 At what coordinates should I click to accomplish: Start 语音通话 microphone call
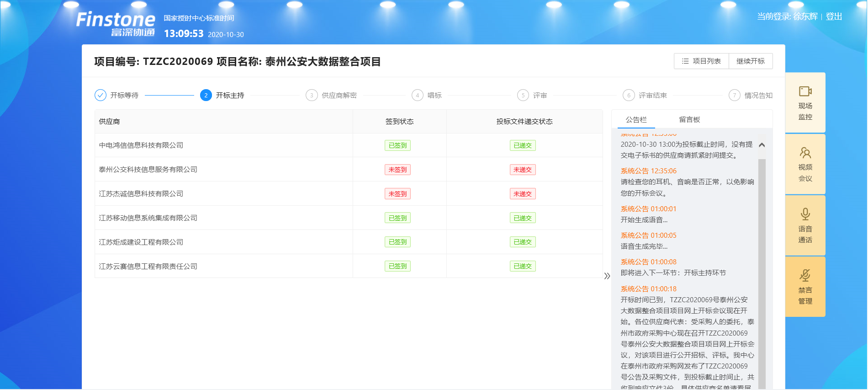click(805, 225)
